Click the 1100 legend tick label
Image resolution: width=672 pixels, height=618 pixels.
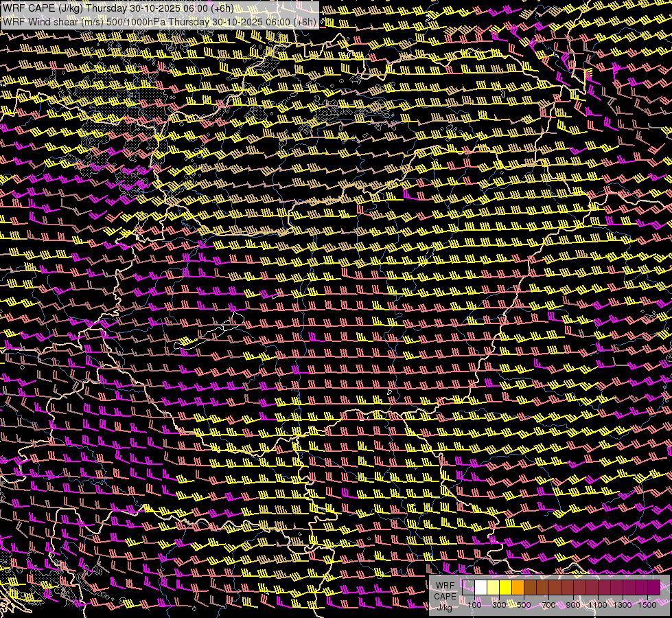point(598,605)
